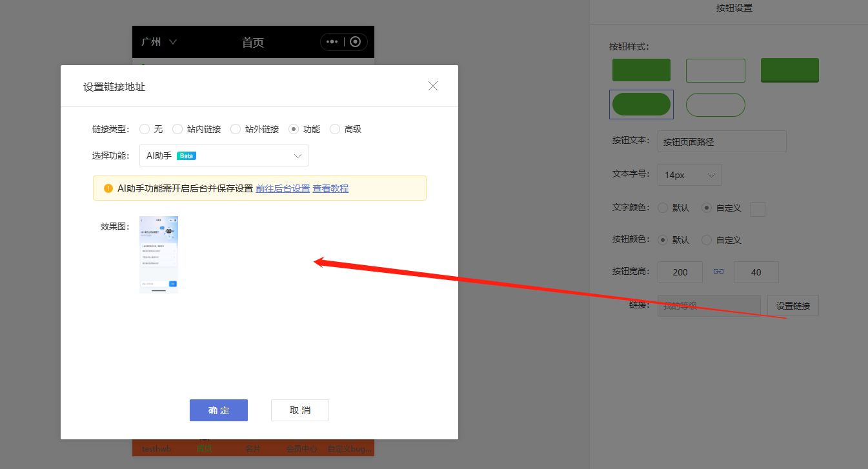This screenshot has width=868, height=469.
Task: Open the 广州 city selector in preview
Action: [159, 42]
